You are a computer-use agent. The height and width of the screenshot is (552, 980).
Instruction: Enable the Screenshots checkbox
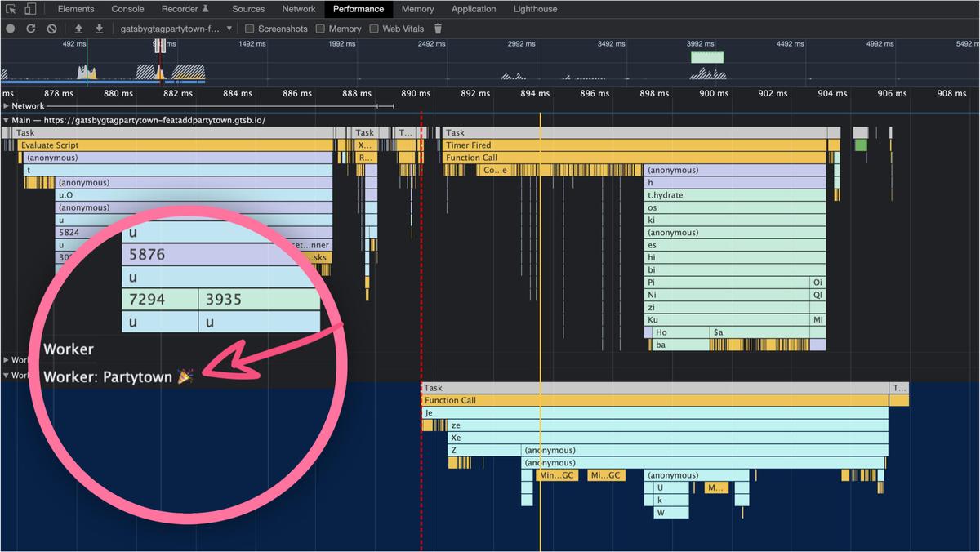pyautogui.click(x=251, y=29)
